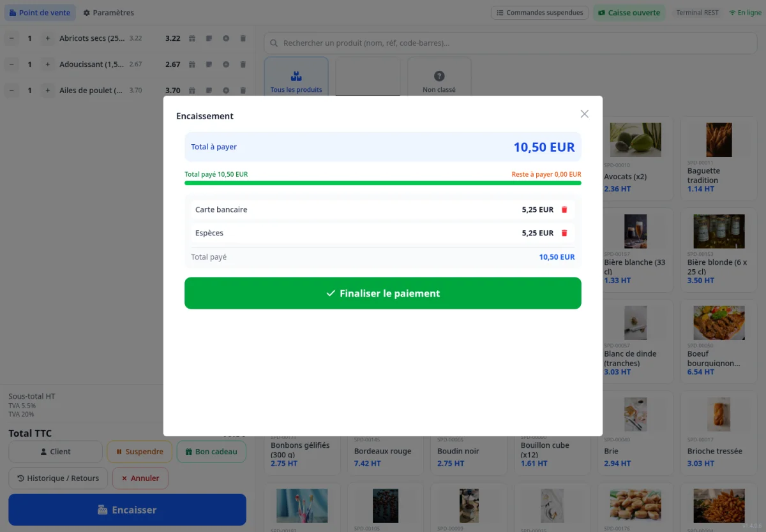Remove Ailes de poulet from the cart
The height and width of the screenshot is (532, 766).
pos(243,91)
